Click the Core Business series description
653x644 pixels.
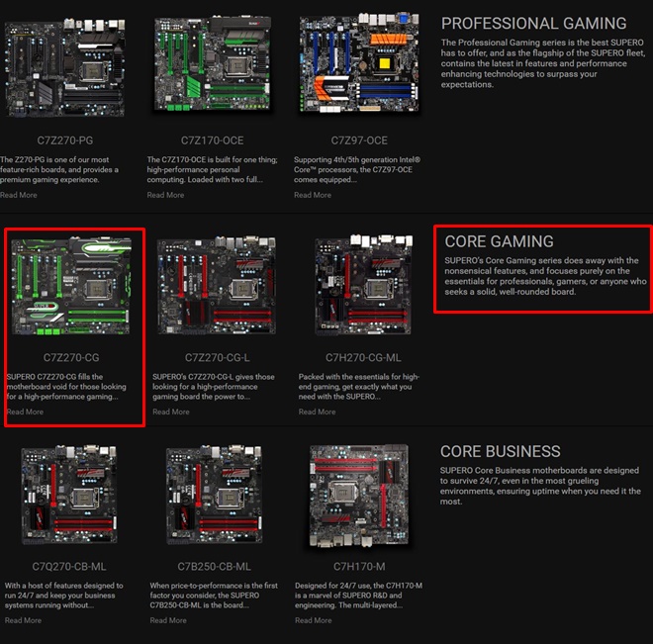pos(540,486)
